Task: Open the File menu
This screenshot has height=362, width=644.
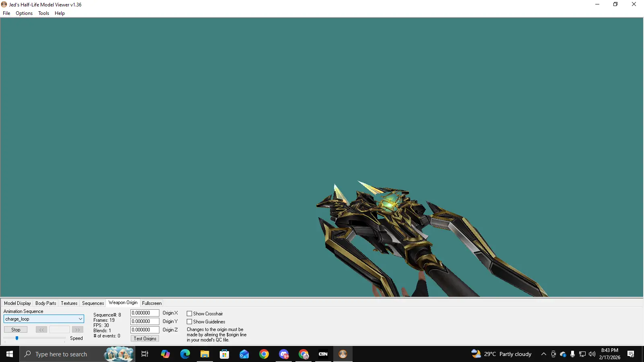Action: point(6,13)
